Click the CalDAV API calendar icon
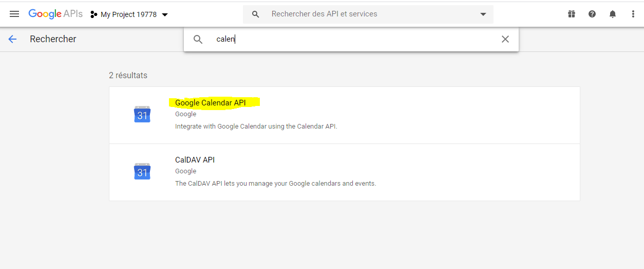Image resolution: width=644 pixels, height=269 pixels. tap(142, 171)
